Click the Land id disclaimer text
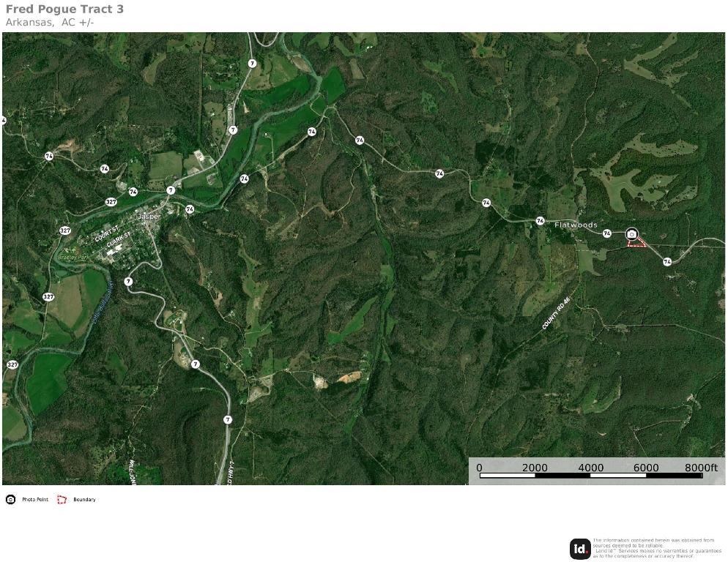This screenshot has height=562, width=728. pyautogui.click(x=657, y=548)
